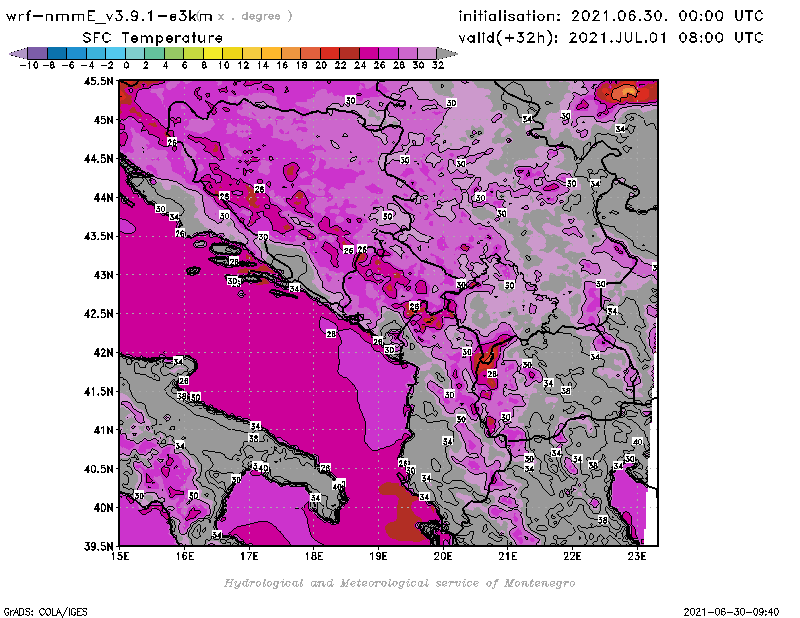
Task: Select the green 2 to 4 legend swatch
Action: pyautogui.click(x=154, y=54)
